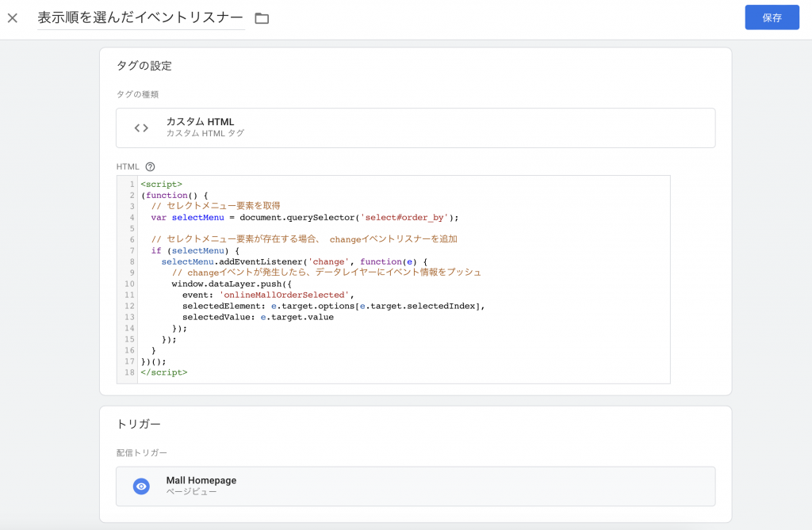Place cursor on the (function() { line

pos(174,195)
